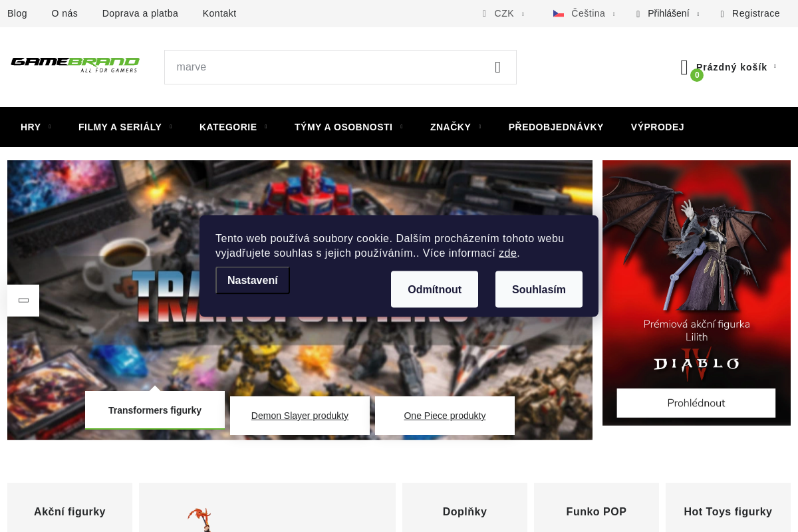
Task: Expand the KATEGORIE menu
Action: pos(233,127)
